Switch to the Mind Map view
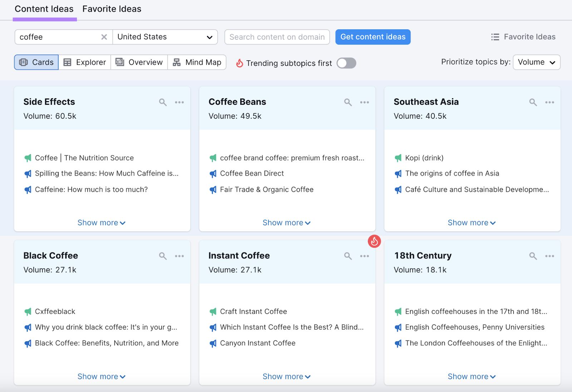The image size is (572, 392). [x=197, y=62]
